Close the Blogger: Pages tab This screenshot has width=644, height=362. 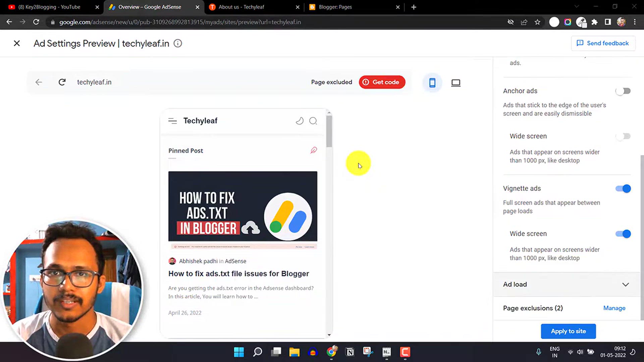(x=398, y=7)
